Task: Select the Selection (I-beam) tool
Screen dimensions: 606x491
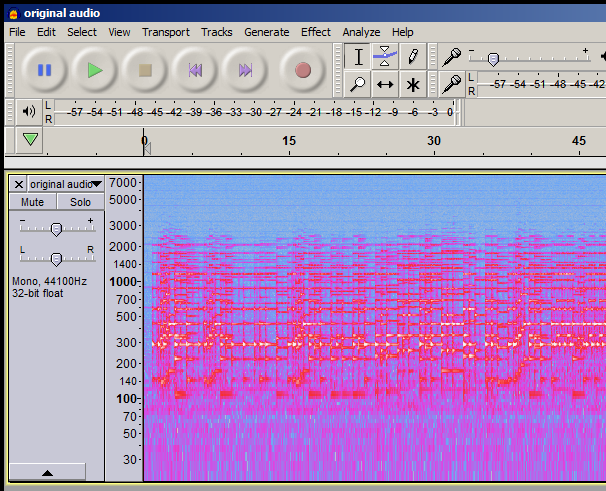Action: click(358, 56)
